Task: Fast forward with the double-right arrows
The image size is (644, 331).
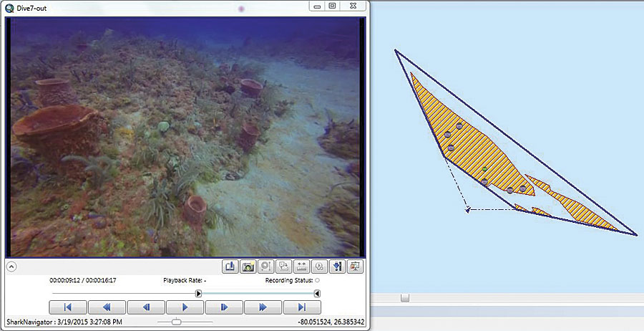Action: (x=263, y=307)
